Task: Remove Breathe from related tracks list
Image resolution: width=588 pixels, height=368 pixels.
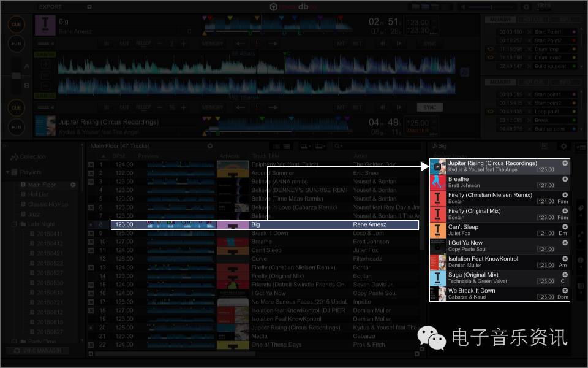Action: [x=565, y=179]
